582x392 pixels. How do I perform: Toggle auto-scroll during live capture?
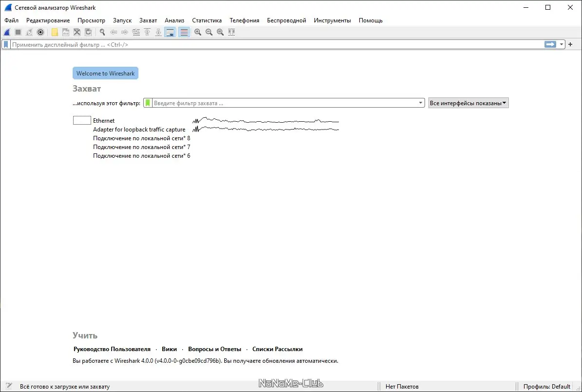(x=170, y=32)
